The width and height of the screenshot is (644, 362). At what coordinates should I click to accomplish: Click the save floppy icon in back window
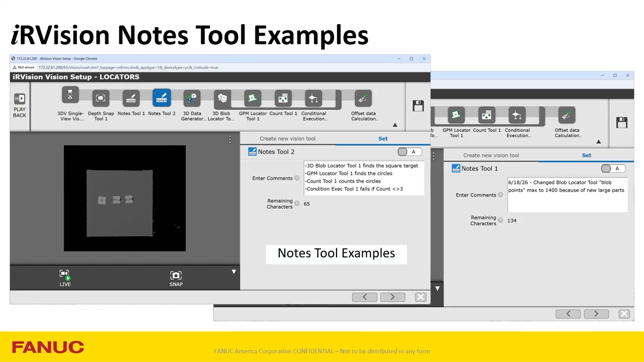621,122
